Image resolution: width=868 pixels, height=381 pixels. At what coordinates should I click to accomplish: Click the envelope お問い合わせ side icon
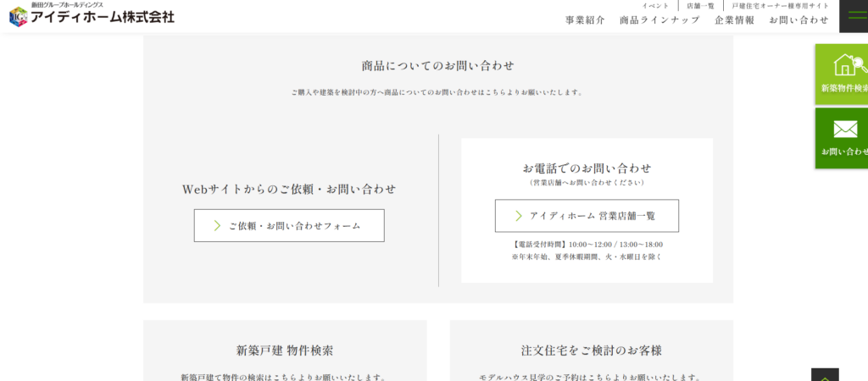[845, 130]
